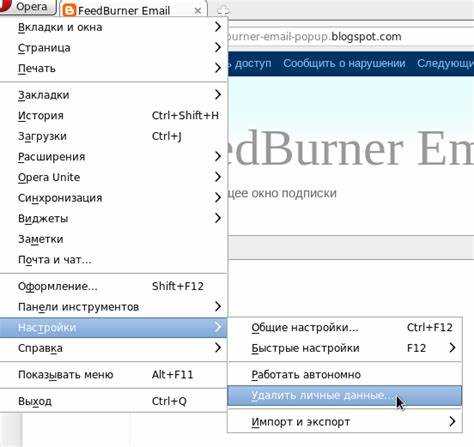Image resolution: width=474 pixels, height=447 pixels.
Task: Click the address bar URL field
Action: click(x=351, y=36)
